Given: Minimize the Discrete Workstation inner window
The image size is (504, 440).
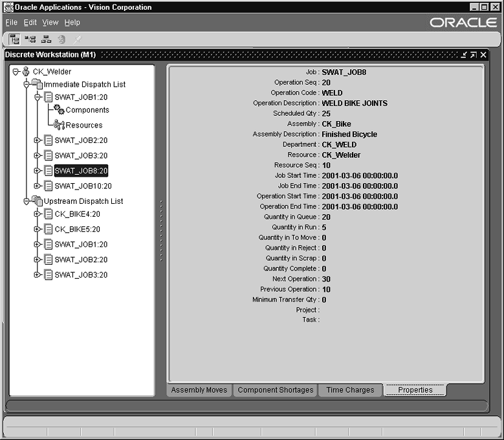Looking at the screenshot, I should click(x=463, y=54).
